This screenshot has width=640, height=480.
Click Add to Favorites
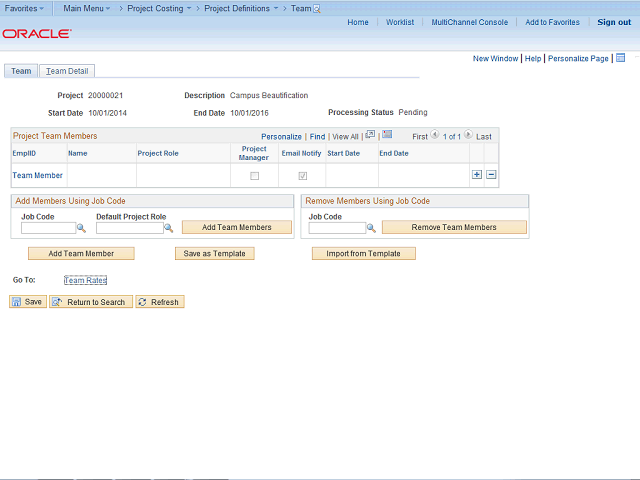[x=552, y=22]
